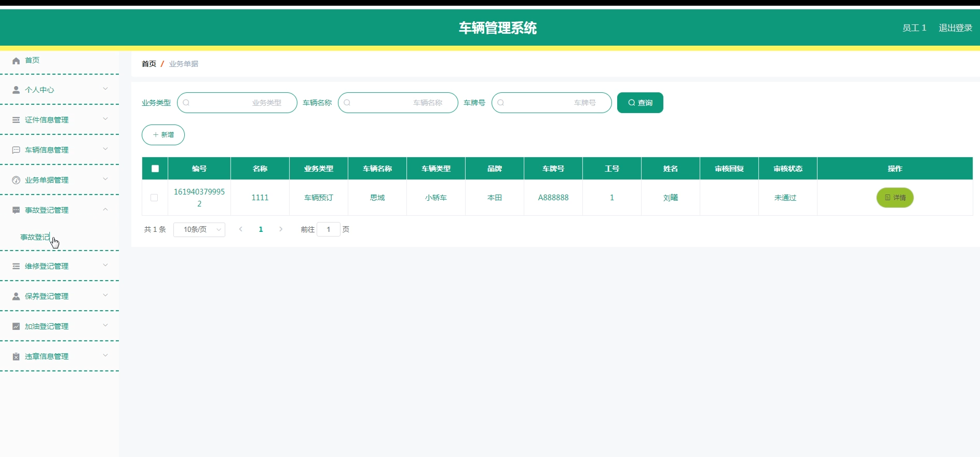Image resolution: width=980 pixels, height=457 pixels.
Task: Click the home icon in sidebar
Action: pos(16,61)
